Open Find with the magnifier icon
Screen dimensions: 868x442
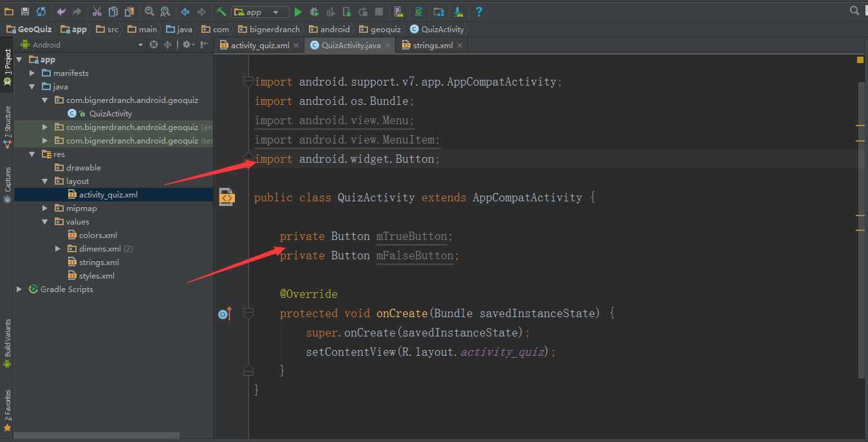tap(149, 12)
